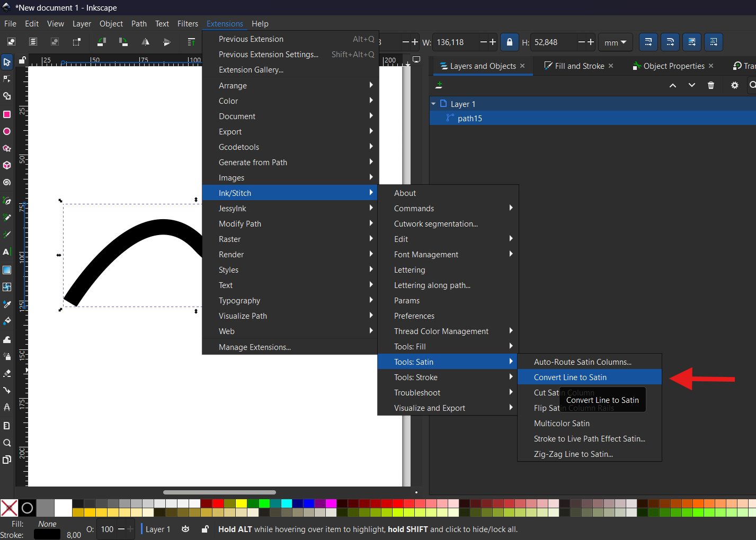Toggle Layer 1 visibility in status bar
Screen dimensions: 756x540
[185, 529]
